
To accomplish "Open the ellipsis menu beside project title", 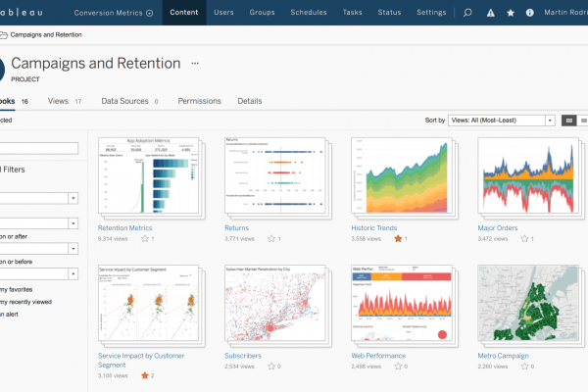I will tap(195, 63).
